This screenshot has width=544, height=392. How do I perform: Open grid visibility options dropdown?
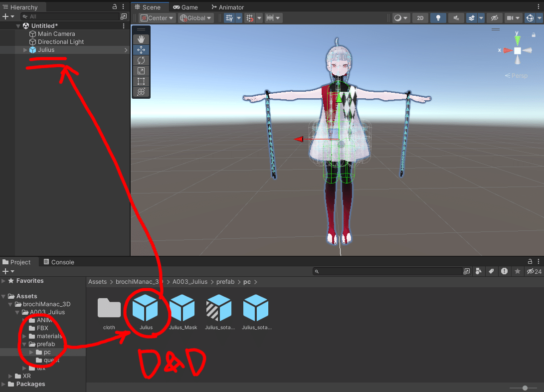tap(239, 18)
